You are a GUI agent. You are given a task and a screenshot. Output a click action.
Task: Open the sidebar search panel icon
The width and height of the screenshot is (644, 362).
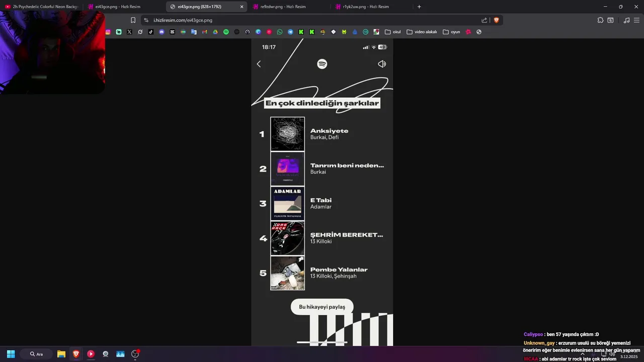[610, 20]
